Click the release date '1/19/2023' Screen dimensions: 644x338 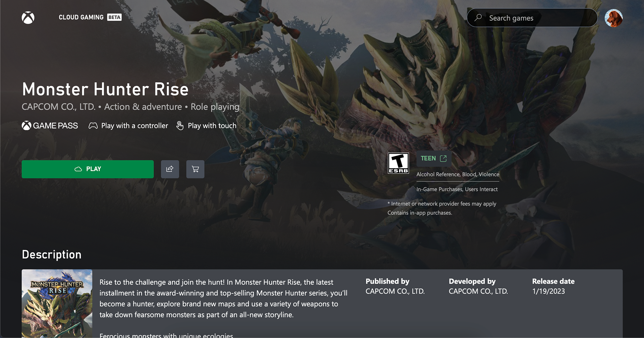coord(548,291)
